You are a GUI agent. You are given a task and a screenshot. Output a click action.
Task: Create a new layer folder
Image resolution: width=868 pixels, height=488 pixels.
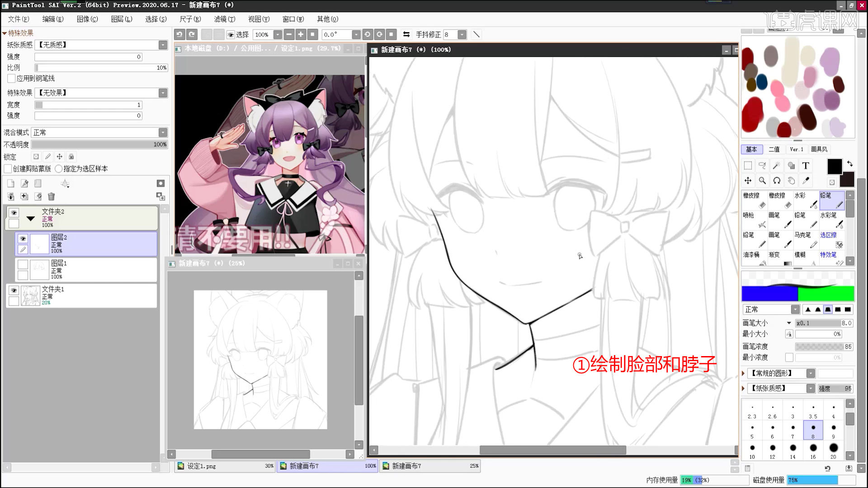click(x=38, y=183)
